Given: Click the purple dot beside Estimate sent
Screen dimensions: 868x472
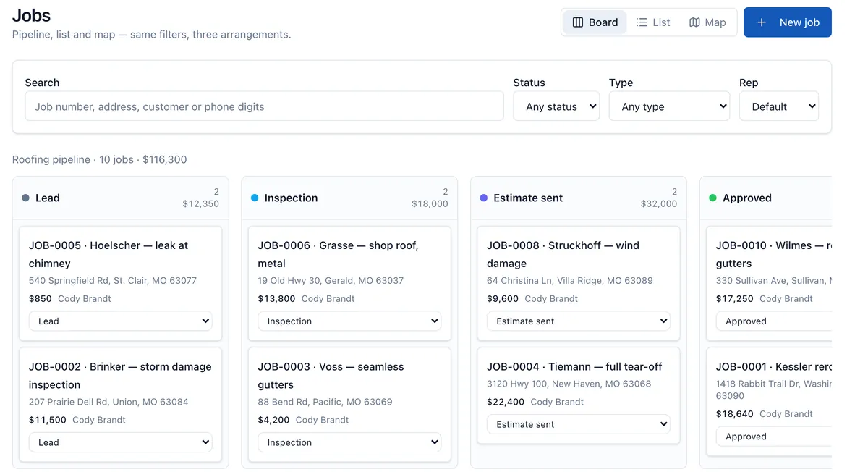Looking at the screenshot, I should (x=484, y=198).
